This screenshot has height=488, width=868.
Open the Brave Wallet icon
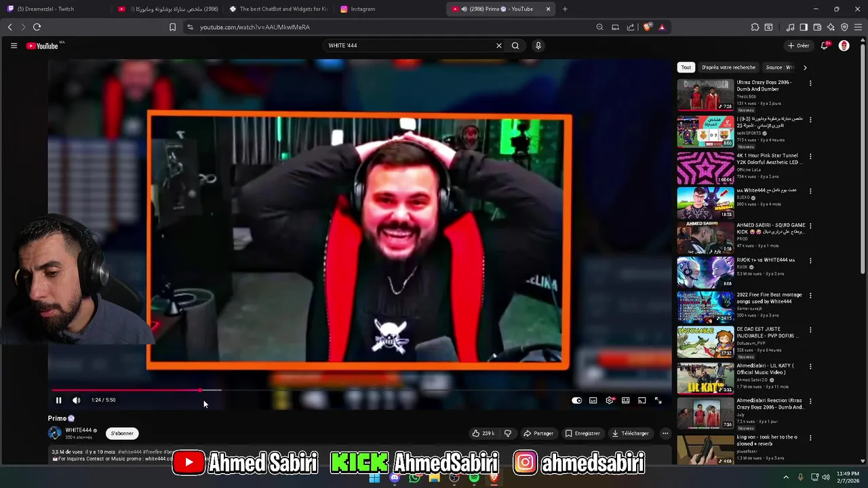point(817,27)
